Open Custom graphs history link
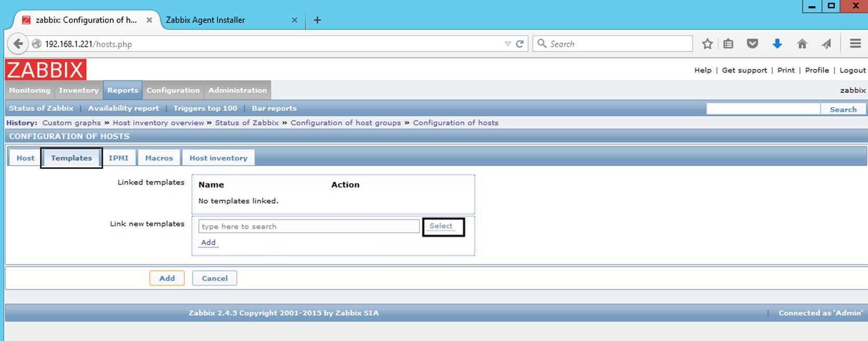The image size is (868, 341). coord(72,123)
